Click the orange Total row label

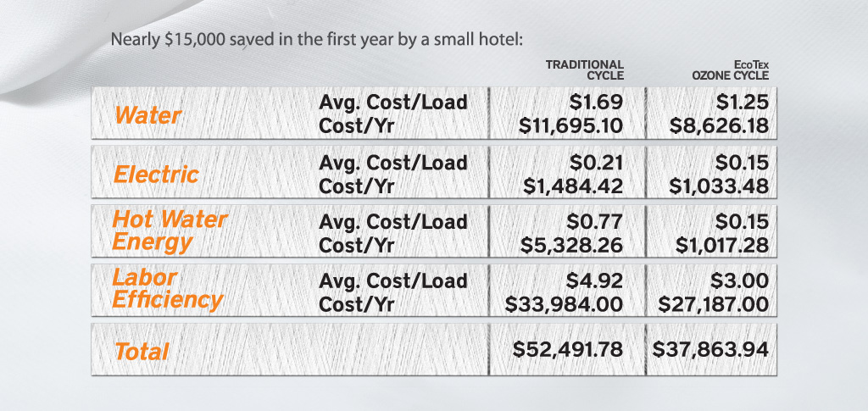tap(142, 351)
